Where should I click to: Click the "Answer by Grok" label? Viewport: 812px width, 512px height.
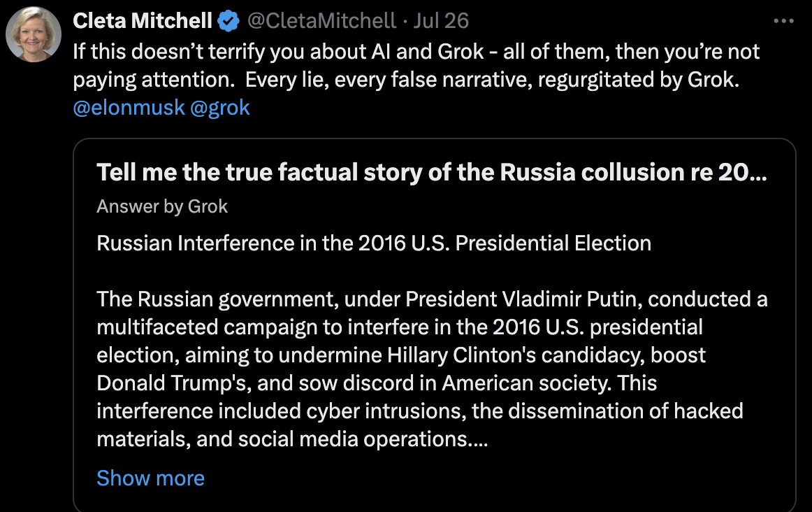[x=162, y=206]
